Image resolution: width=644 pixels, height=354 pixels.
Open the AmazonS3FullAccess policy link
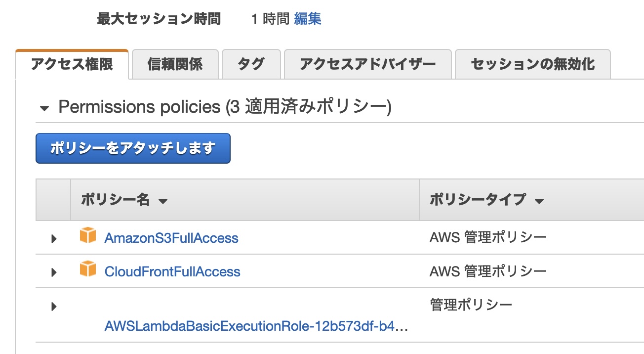(x=171, y=238)
